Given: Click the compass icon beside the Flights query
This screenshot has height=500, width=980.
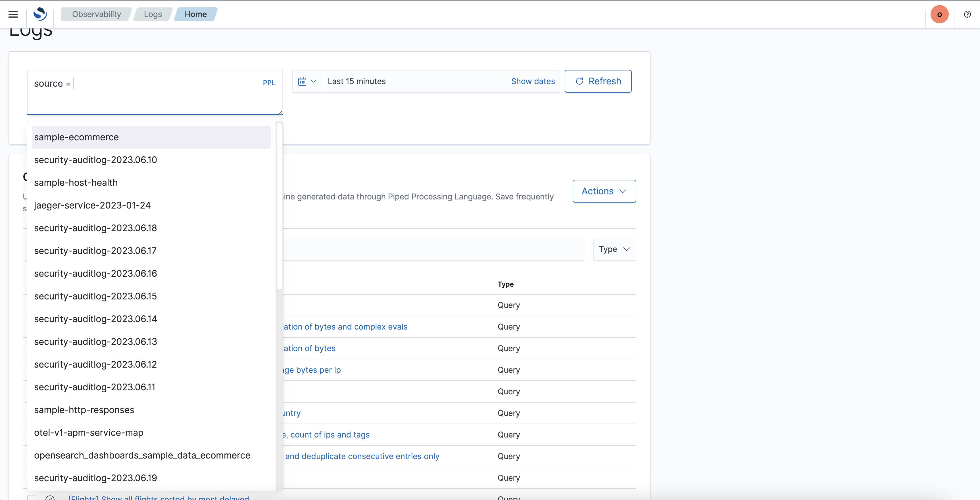Looking at the screenshot, I should (x=50, y=498).
